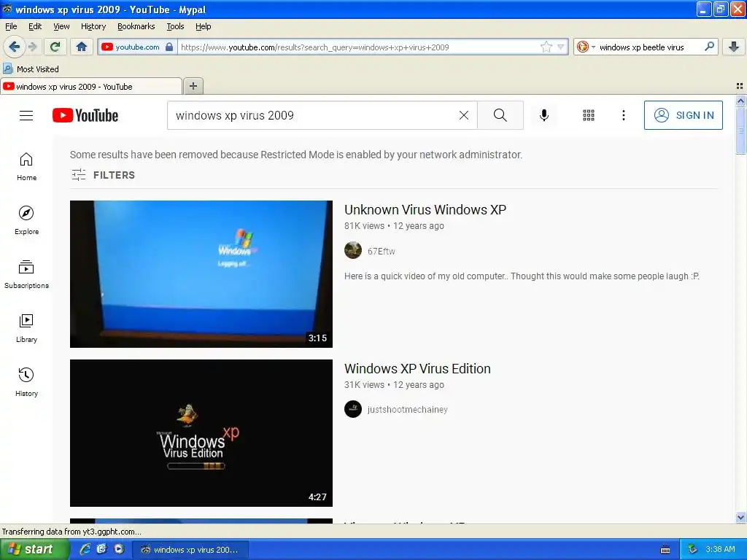Open YouTube hamburger guide menu
This screenshot has height=560, width=747.
coord(26,115)
